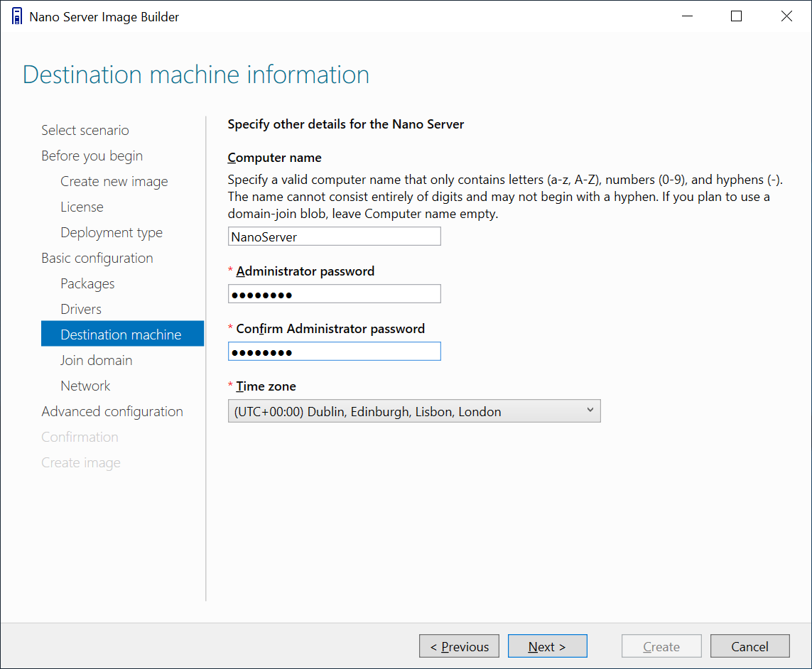Viewport: 812px width, 669px height.
Task: Go back with the Previous button
Action: 459,646
